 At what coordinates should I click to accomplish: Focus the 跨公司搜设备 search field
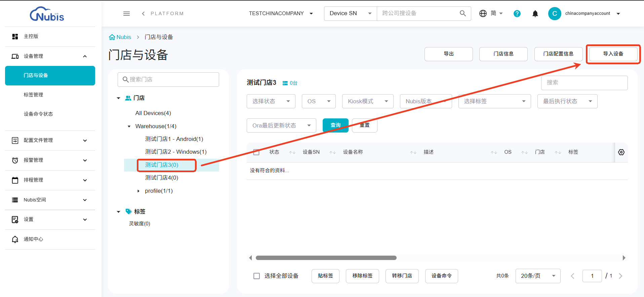pos(418,13)
